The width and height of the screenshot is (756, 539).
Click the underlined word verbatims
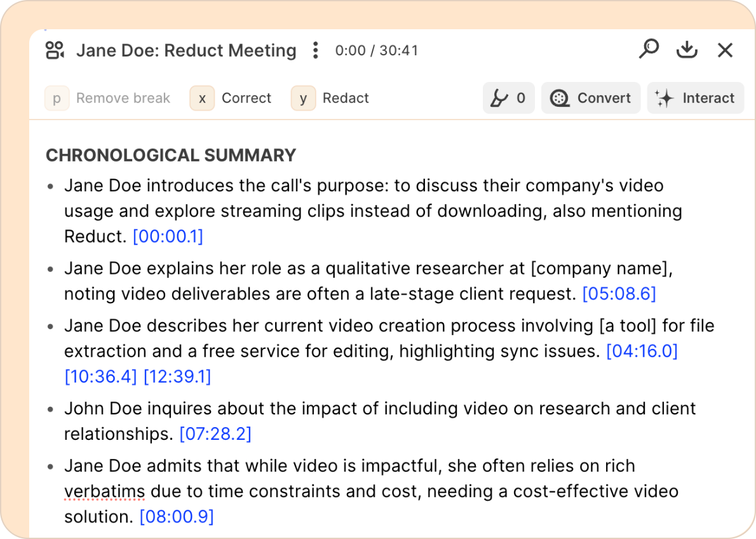point(105,491)
